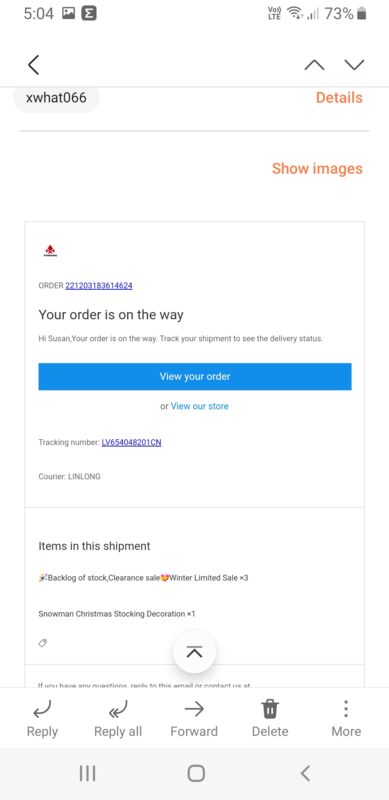The image size is (389, 800).
Task: Tap the xwhat066 sender chip
Action: tap(56, 97)
